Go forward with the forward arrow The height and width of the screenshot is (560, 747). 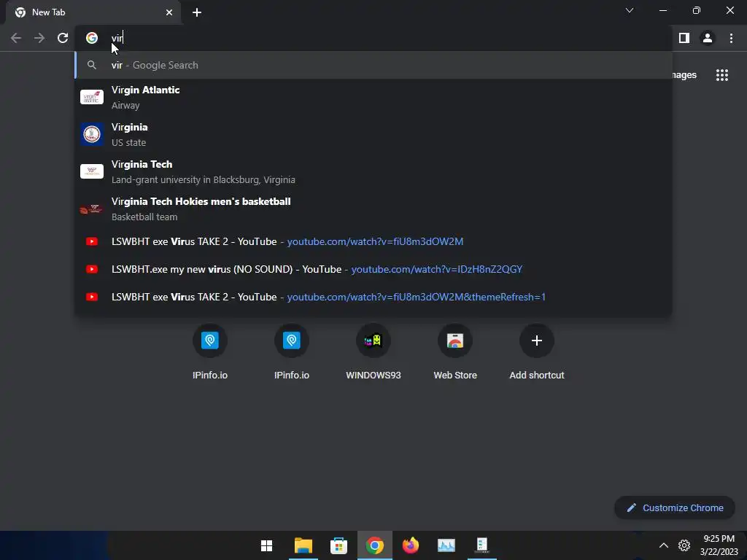point(39,38)
